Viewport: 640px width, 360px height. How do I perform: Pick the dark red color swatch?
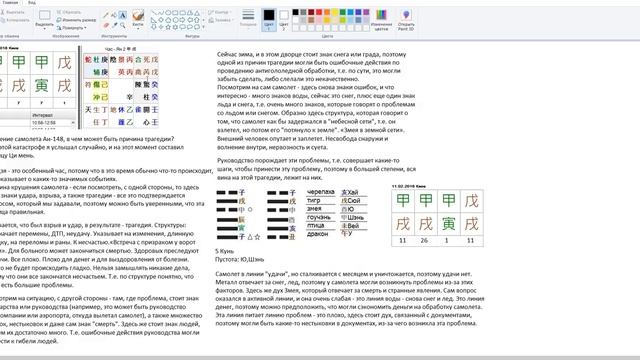tap(311, 12)
